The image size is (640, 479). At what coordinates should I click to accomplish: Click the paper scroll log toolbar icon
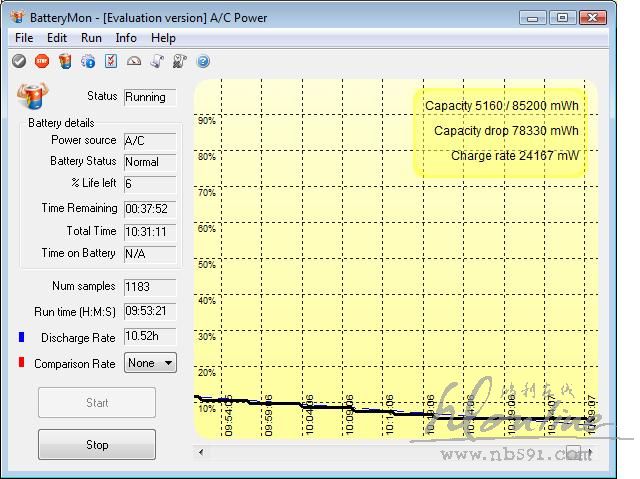(157, 61)
